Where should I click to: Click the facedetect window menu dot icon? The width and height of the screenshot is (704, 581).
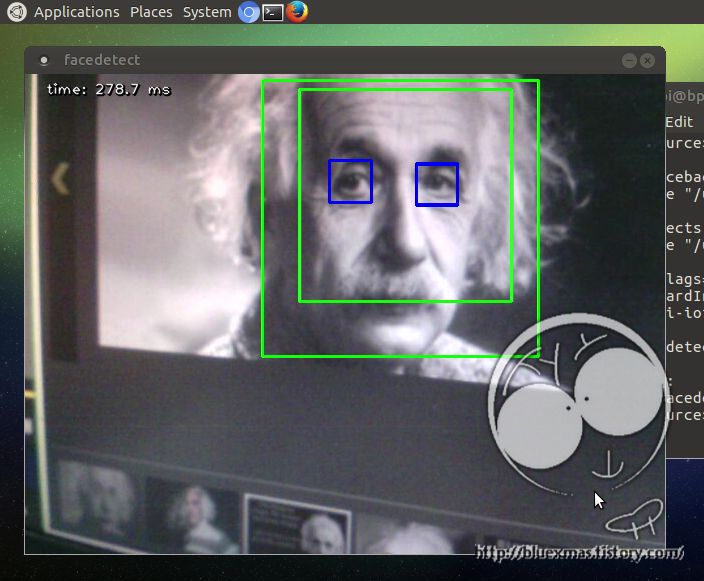tap(44, 60)
